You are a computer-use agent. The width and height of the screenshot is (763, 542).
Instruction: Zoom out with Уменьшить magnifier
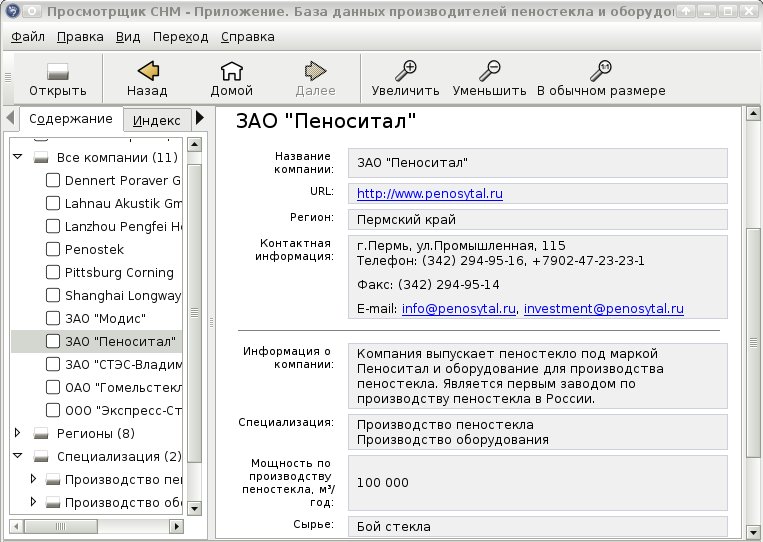pyautogui.click(x=490, y=71)
